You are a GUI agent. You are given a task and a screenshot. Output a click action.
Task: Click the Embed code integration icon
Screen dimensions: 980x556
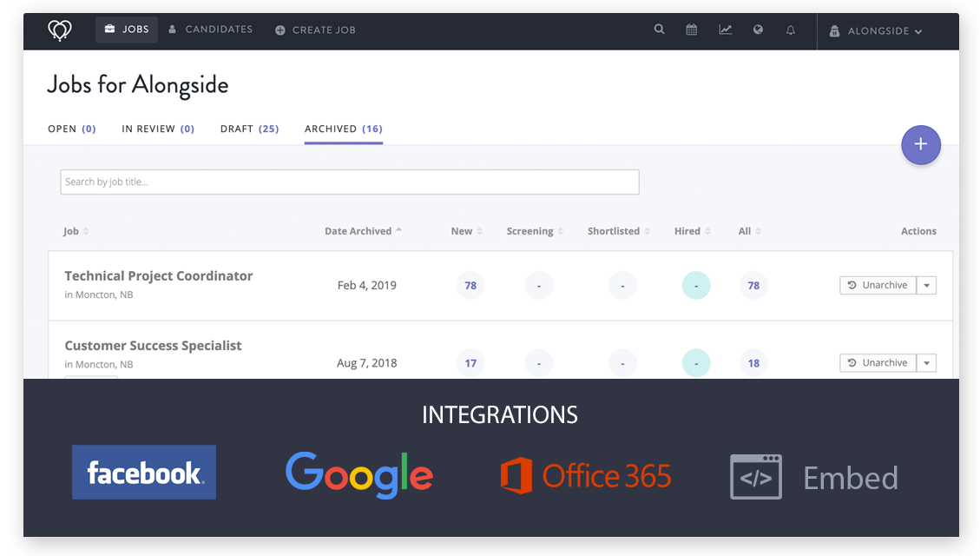(x=754, y=475)
